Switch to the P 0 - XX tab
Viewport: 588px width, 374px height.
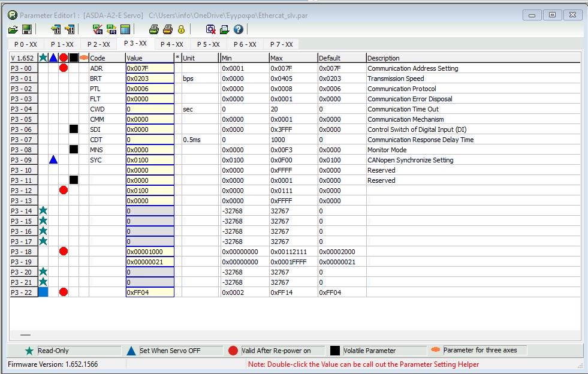pyautogui.click(x=26, y=44)
